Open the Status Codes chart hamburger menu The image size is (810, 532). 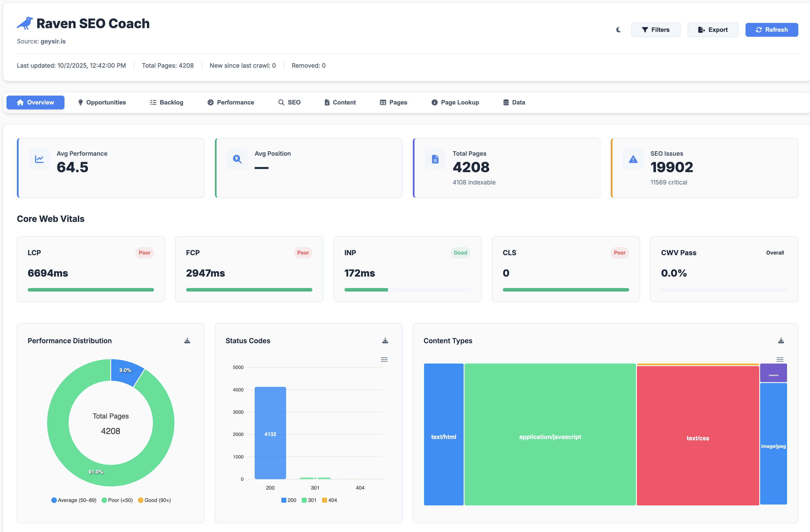pyautogui.click(x=384, y=359)
